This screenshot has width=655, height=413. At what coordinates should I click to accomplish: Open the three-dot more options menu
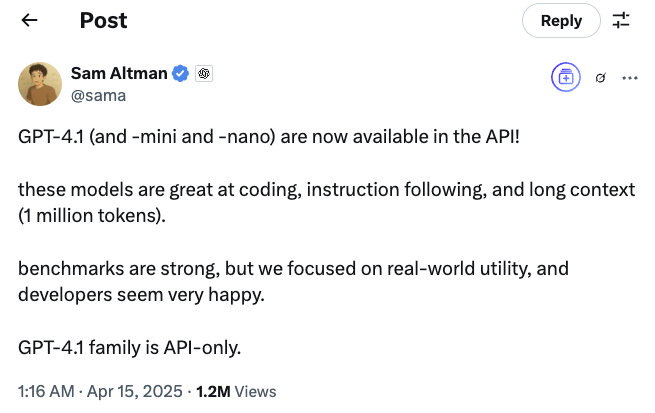pyautogui.click(x=629, y=77)
